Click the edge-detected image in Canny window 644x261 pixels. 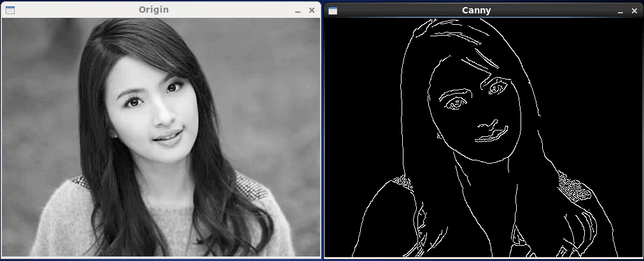[484, 138]
